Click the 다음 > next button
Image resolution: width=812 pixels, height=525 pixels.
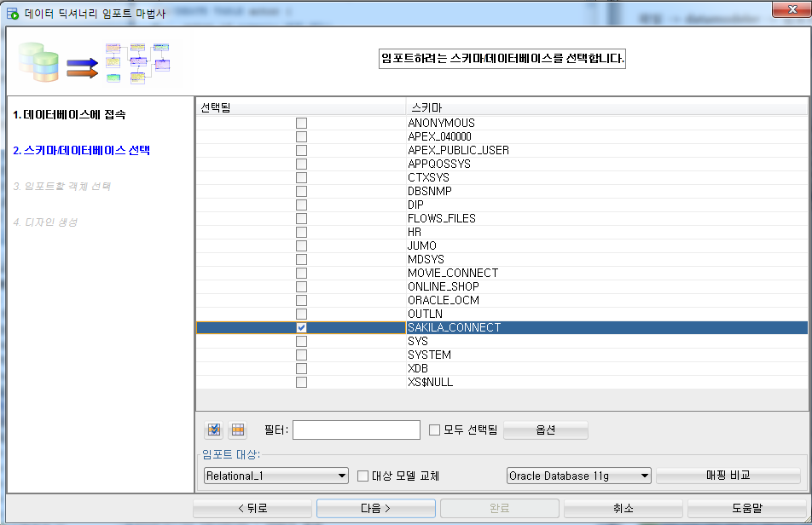pyautogui.click(x=376, y=509)
